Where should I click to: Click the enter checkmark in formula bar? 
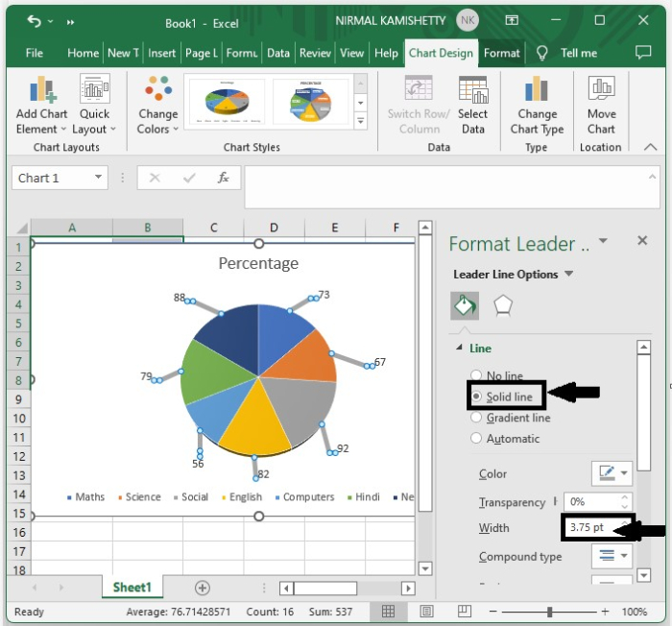[189, 178]
